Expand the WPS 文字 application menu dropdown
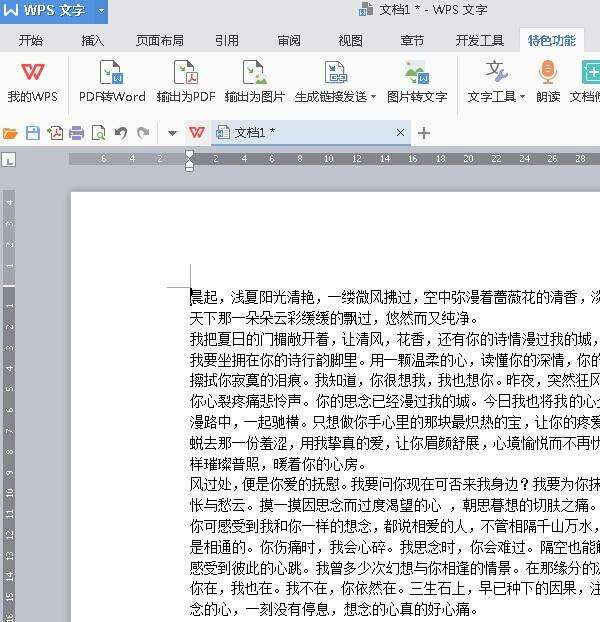Viewport: 600px width, 622px height. pyautogui.click(x=102, y=12)
